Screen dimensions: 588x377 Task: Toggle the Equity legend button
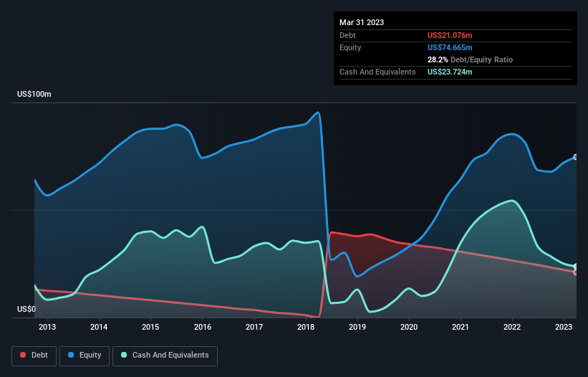[x=85, y=355]
